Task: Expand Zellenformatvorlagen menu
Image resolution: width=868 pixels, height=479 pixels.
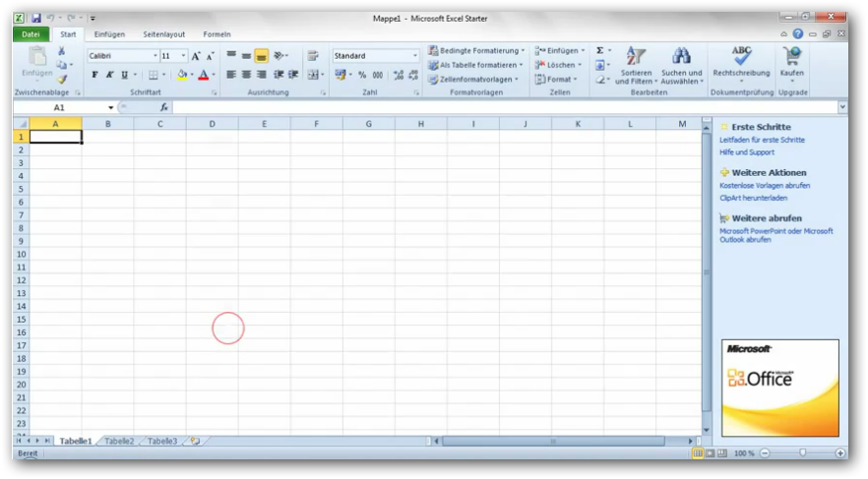Action: [x=472, y=79]
